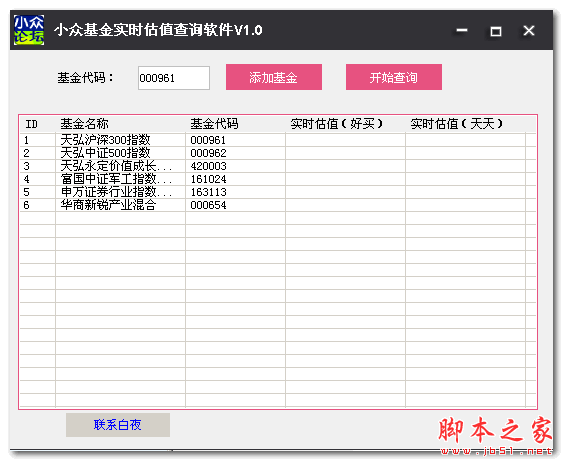Image resolution: width=564 pixels, height=462 pixels.
Task: Click the ID column header
Action: pyautogui.click(x=38, y=124)
